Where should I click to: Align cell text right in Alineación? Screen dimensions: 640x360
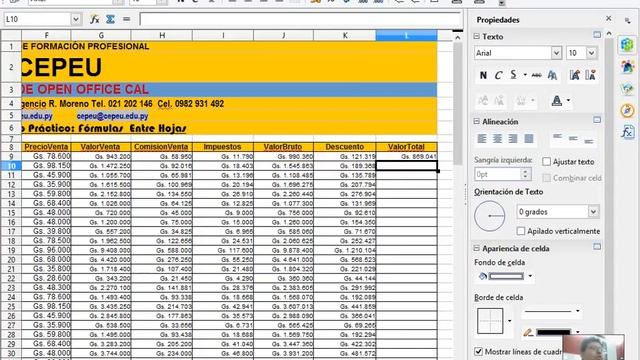[x=513, y=139]
